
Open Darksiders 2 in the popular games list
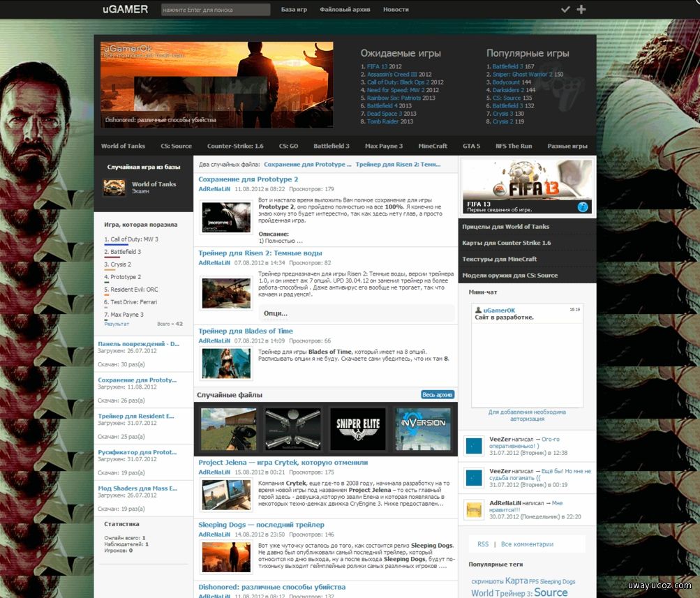(509, 90)
